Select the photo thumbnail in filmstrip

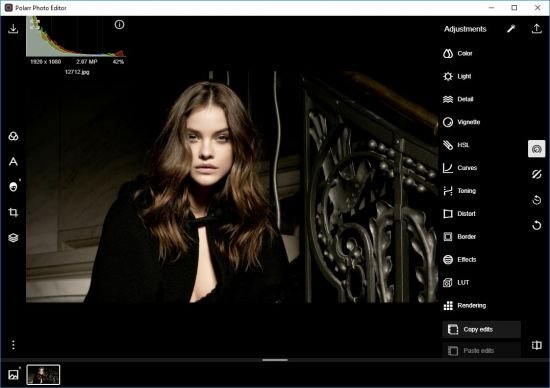(43, 375)
